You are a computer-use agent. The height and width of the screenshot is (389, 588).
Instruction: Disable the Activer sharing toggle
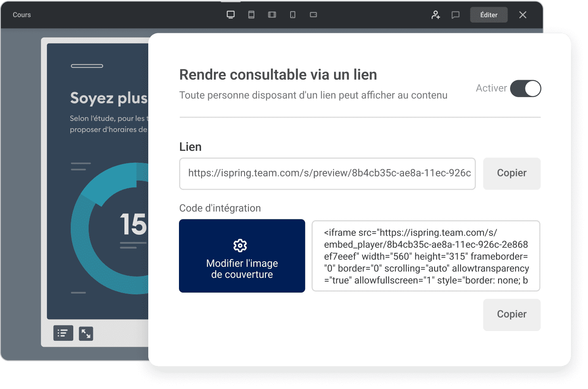[525, 88]
